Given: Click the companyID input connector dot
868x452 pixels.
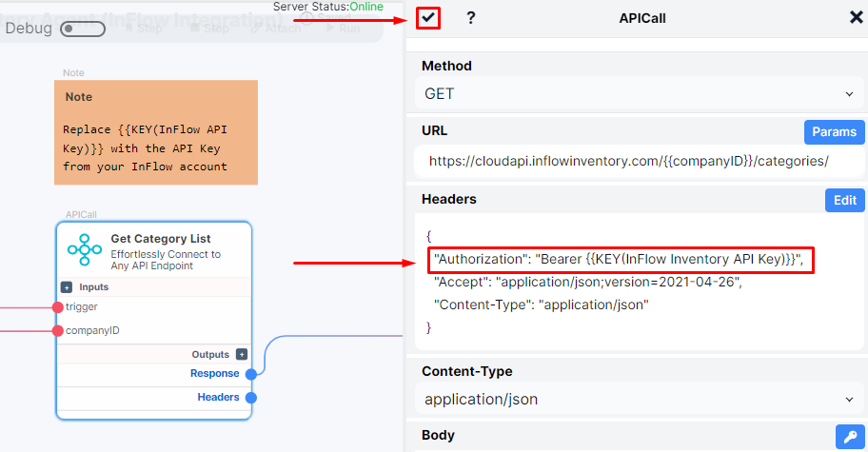Looking at the screenshot, I should click(57, 331).
